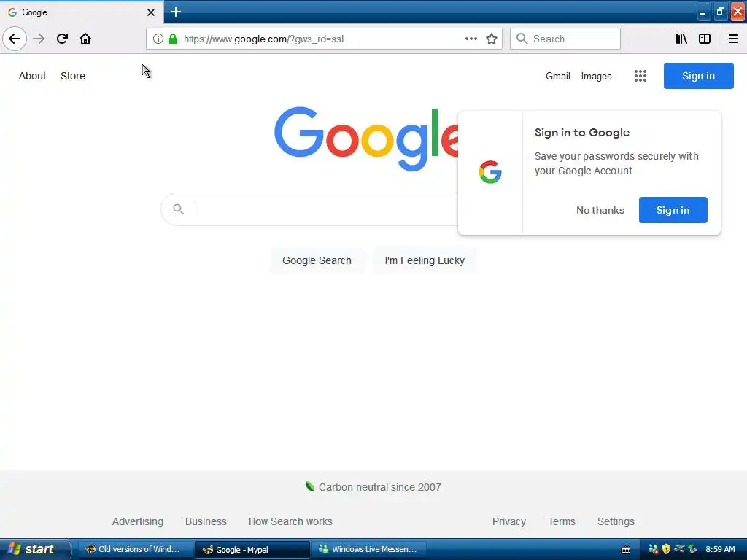This screenshot has width=747, height=560.
Task: Click the green secure connection padlock
Action: (173, 39)
